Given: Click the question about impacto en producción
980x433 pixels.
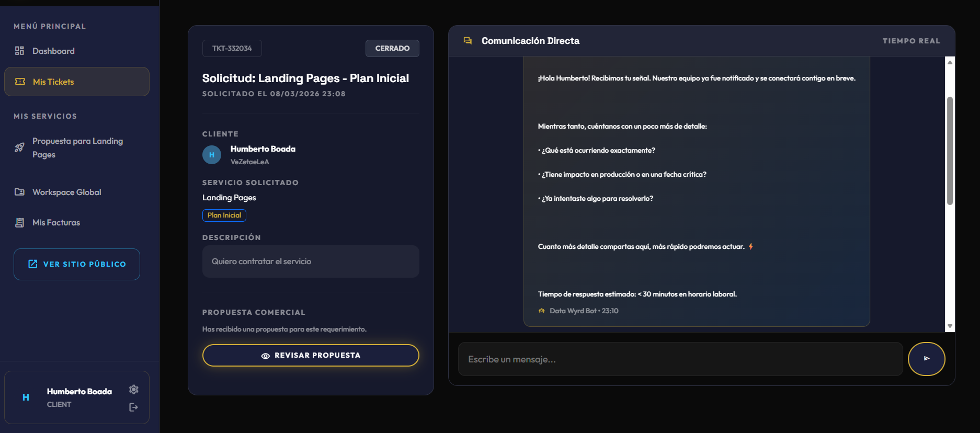Looking at the screenshot, I should click(622, 174).
